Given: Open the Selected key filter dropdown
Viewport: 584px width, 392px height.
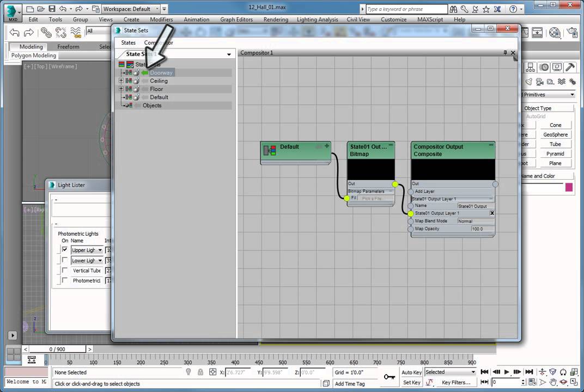Looking at the screenshot, I should [473, 372].
